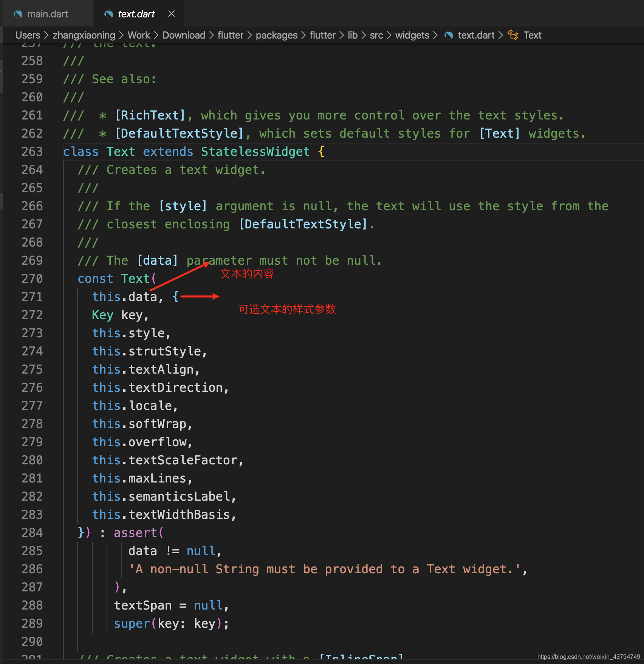644x664 pixels.
Task: Open widgets breadcrumb folder
Action: tap(412, 35)
